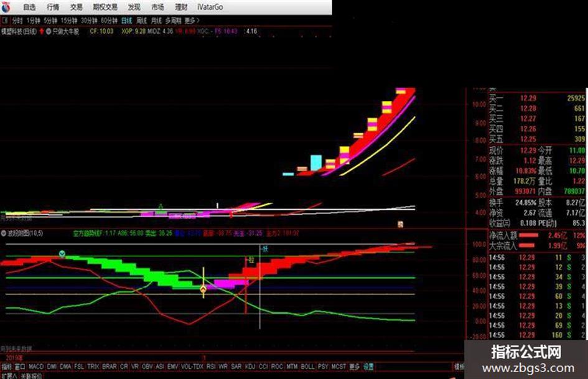This screenshot has height=379, width=588.
Task: Switch chart to 60分钟 period
Action: click(x=109, y=21)
